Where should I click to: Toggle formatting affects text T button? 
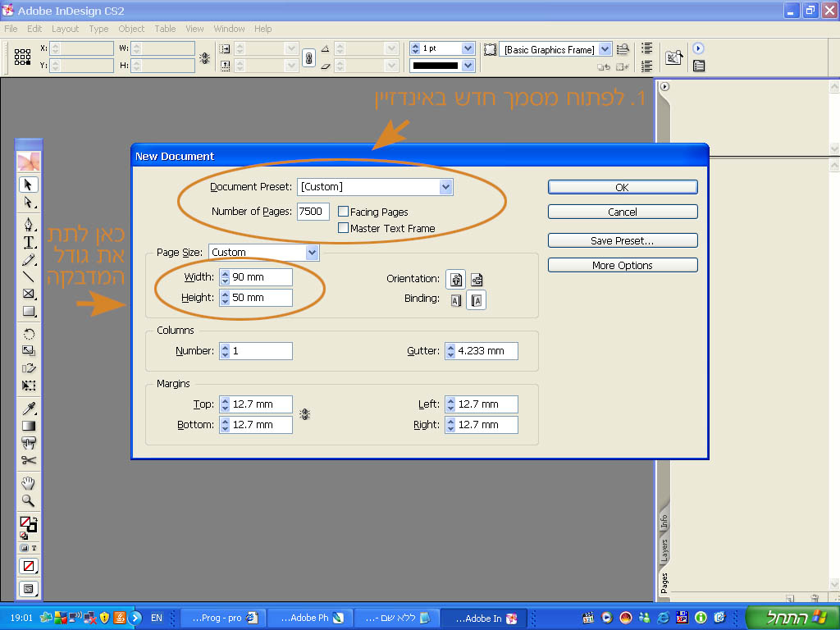coord(34,548)
